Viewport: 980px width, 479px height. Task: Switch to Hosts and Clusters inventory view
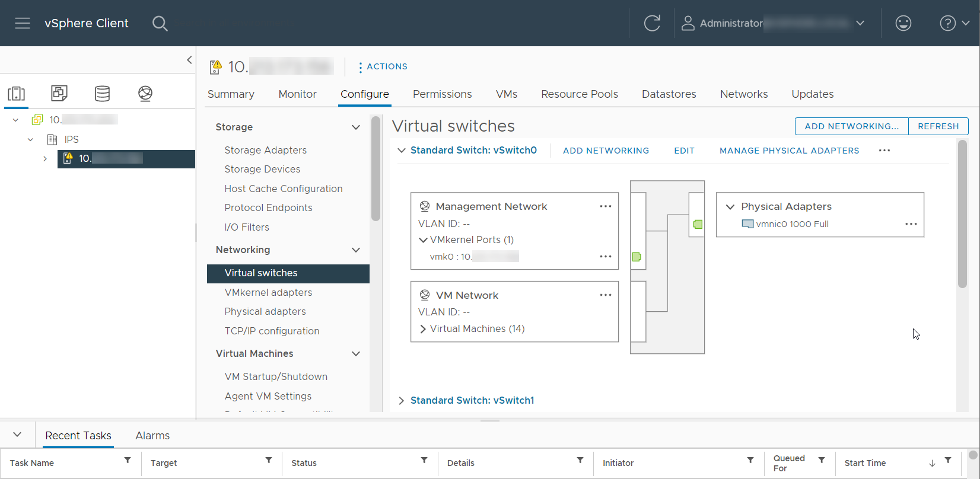[x=16, y=94]
